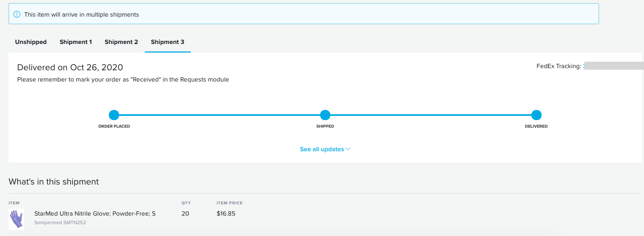644x236 pixels.
Task: Click the info icon in shipment notice
Action: (17, 14)
